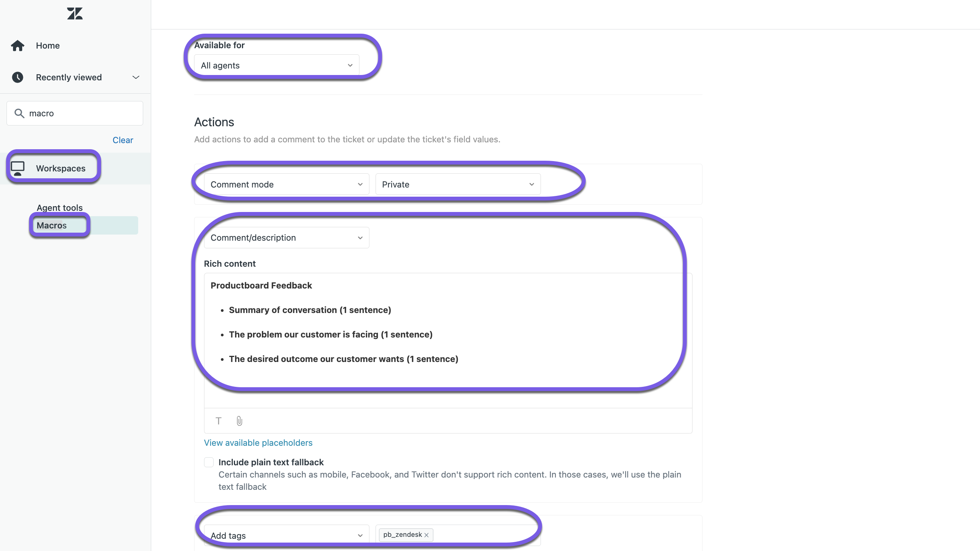Open the All agents dropdown

click(276, 65)
